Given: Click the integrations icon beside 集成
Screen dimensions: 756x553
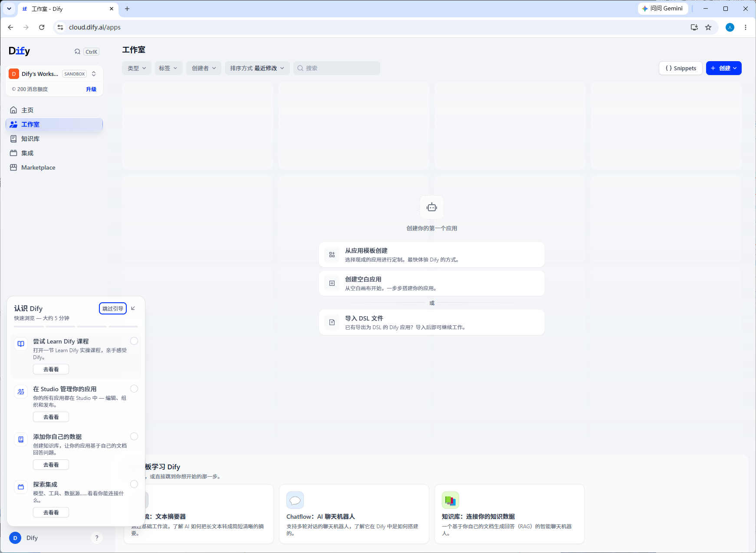Looking at the screenshot, I should pos(13,153).
